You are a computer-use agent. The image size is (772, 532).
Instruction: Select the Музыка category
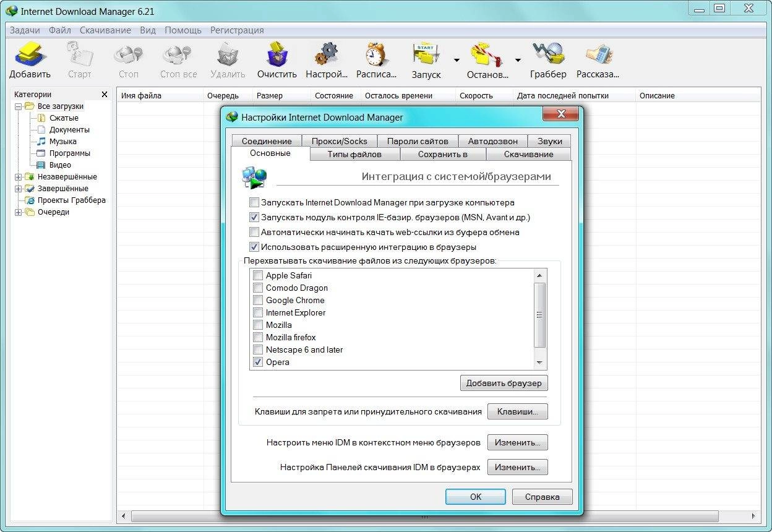tap(62, 141)
